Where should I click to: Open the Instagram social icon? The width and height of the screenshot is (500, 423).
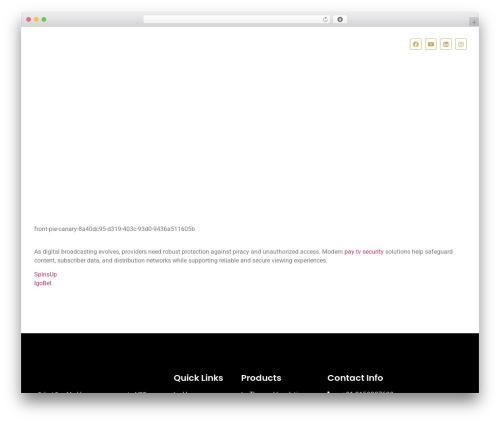pos(461,44)
